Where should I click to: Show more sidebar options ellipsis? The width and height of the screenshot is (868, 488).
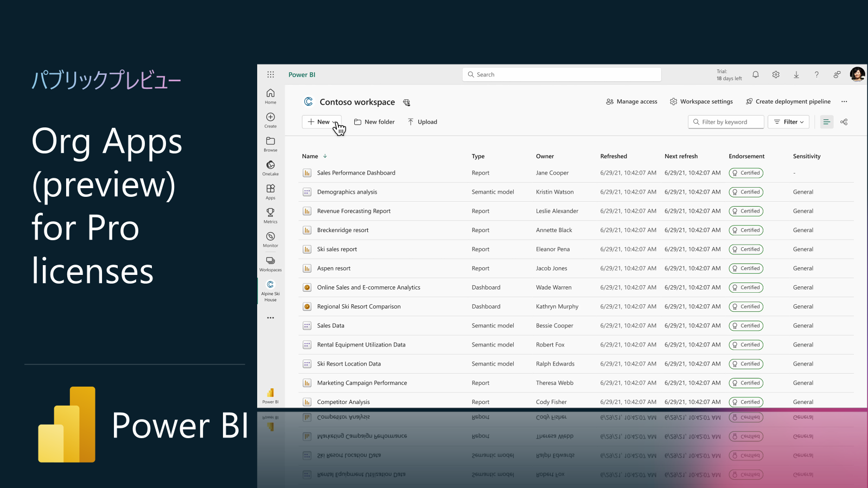coord(271,318)
